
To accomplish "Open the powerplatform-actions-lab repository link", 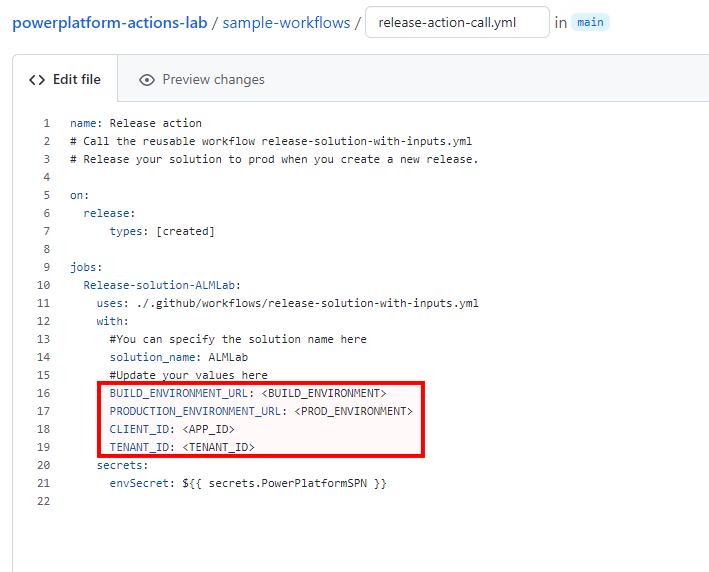I will tap(110, 22).
